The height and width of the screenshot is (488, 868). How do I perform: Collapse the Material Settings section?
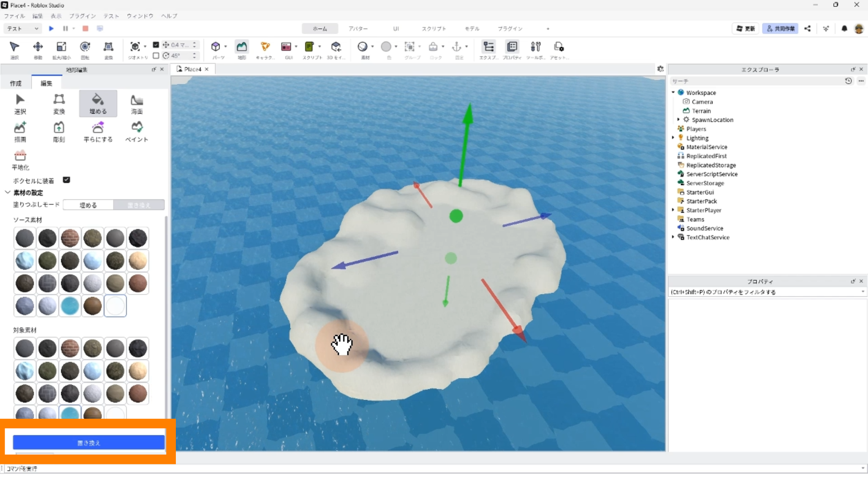click(x=8, y=192)
